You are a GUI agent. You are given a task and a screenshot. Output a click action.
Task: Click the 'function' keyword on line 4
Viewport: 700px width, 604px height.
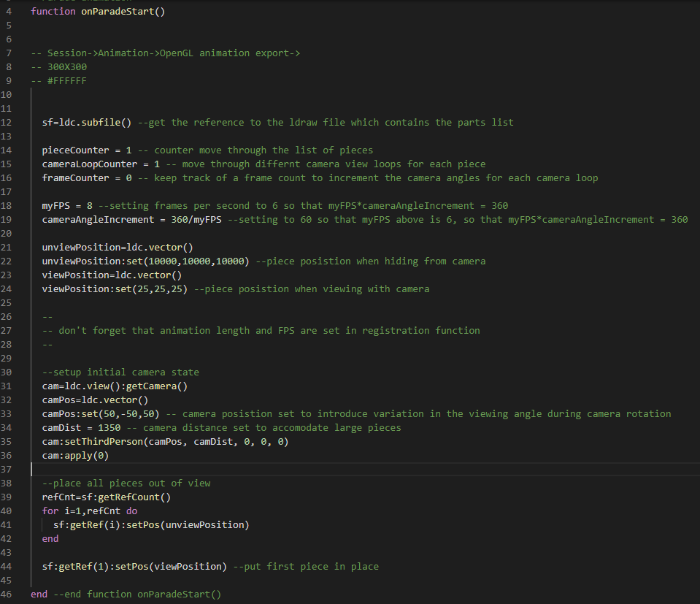point(53,12)
